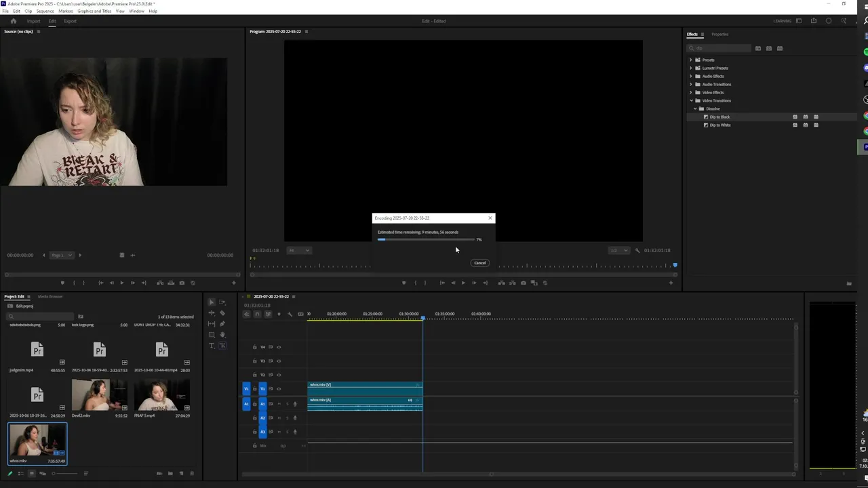
Task: Select the Hand tool
Action: pos(222,335)
